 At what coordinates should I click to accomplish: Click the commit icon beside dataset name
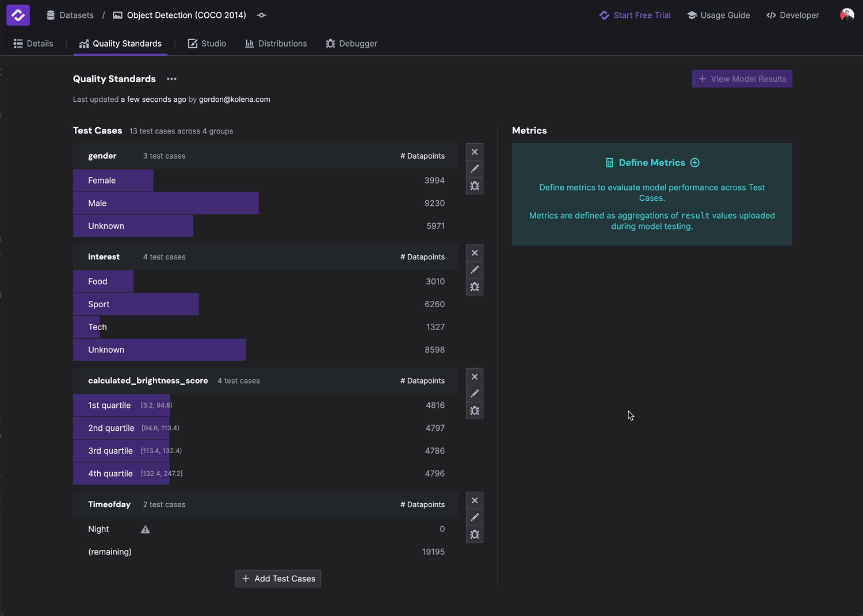click(262, 16)
